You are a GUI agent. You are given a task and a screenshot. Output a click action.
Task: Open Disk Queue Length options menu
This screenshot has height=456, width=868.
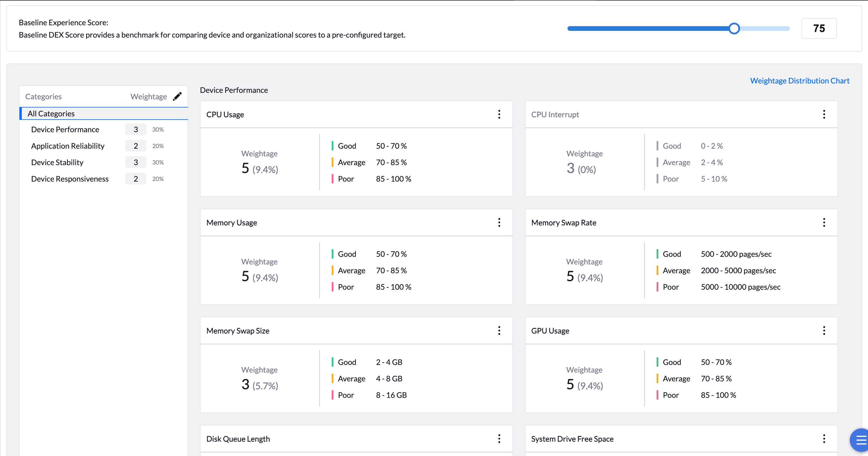(x=499, y=439)
